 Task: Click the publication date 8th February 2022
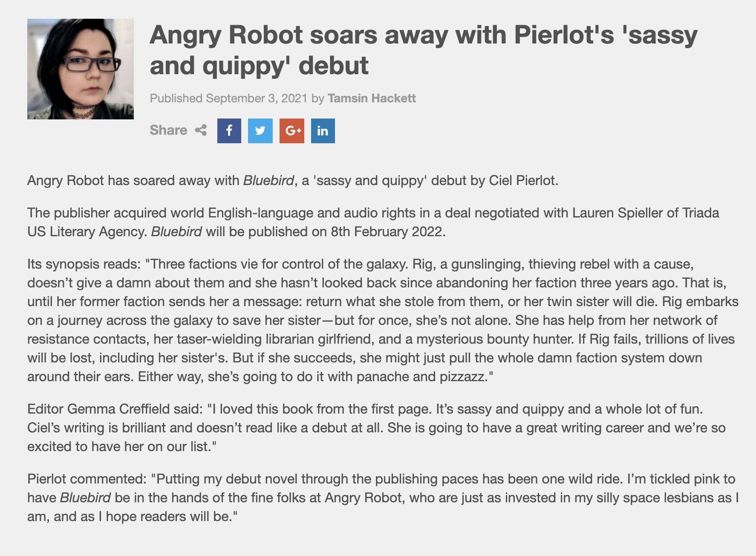coord(387,232)
